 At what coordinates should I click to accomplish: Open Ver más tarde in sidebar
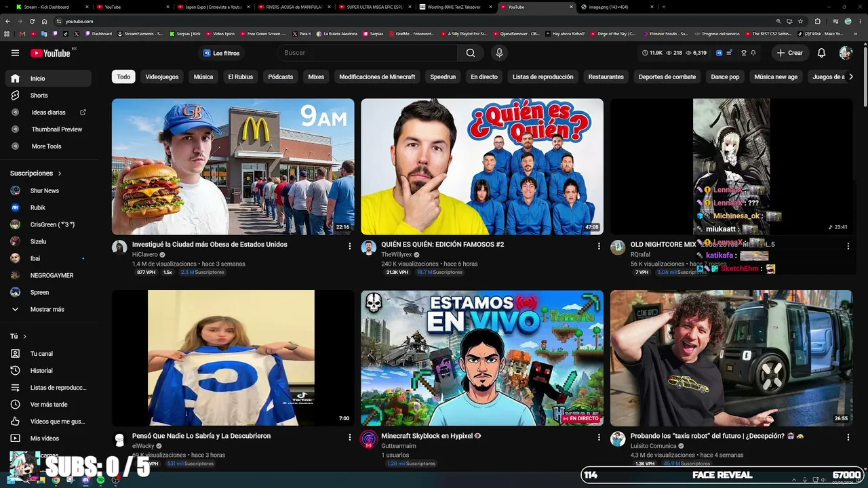47,405
